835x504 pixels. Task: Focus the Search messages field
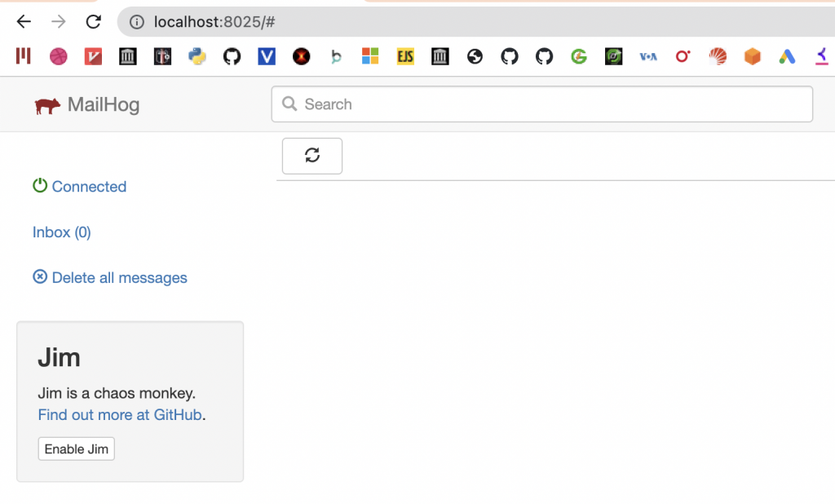541,104
